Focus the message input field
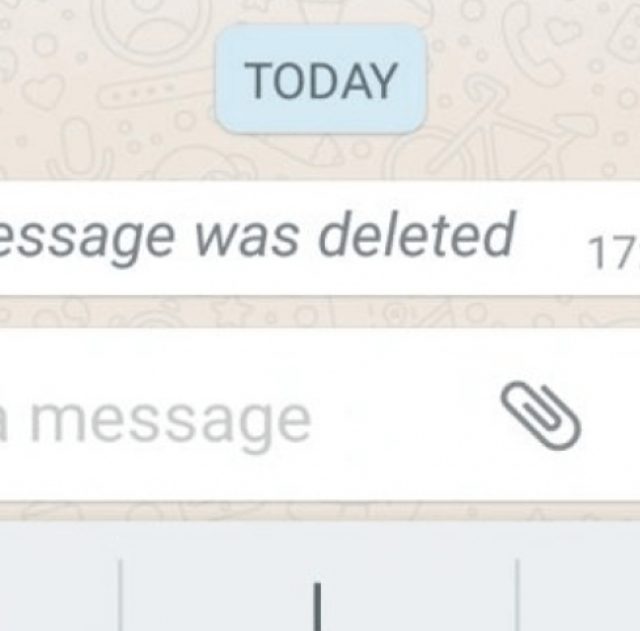640x631 pixels. (320, 415)
